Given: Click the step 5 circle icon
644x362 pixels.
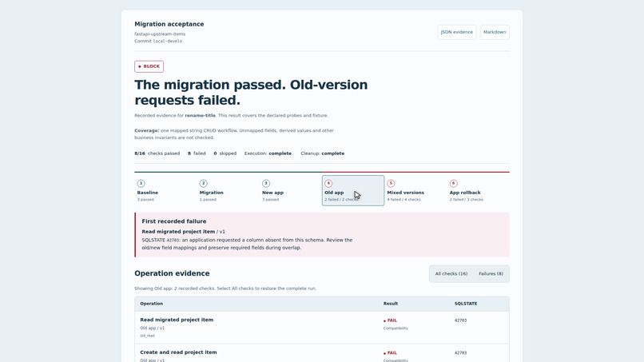Looking at the screenshot, I should point(391,183).
